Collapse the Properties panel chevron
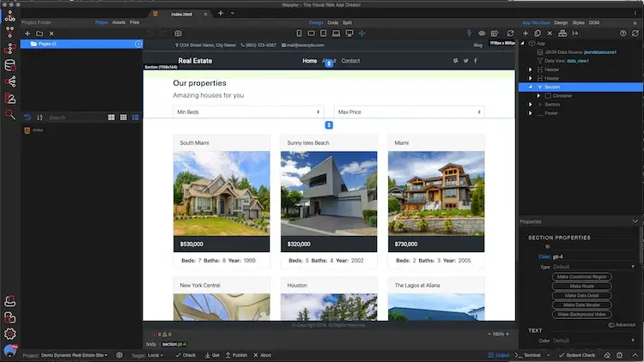The image size is (644, 362). click(635, 221)
